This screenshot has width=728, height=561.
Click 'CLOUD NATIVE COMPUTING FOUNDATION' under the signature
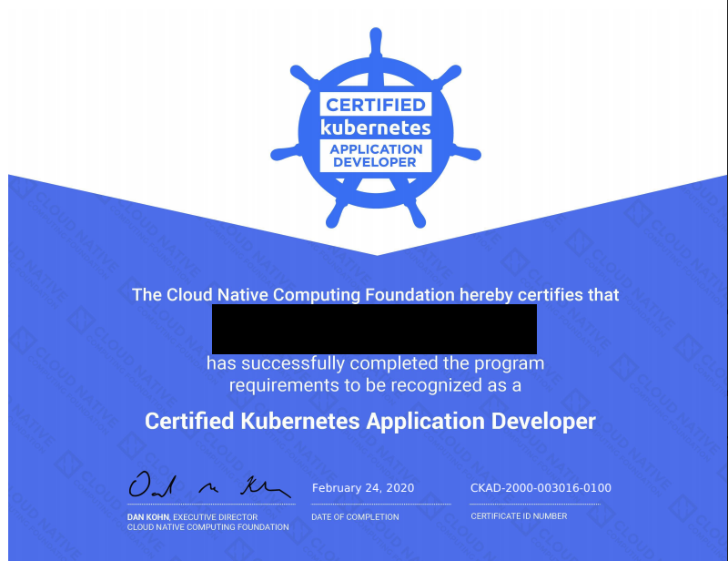pyautogui.click(x=208, y=527)
